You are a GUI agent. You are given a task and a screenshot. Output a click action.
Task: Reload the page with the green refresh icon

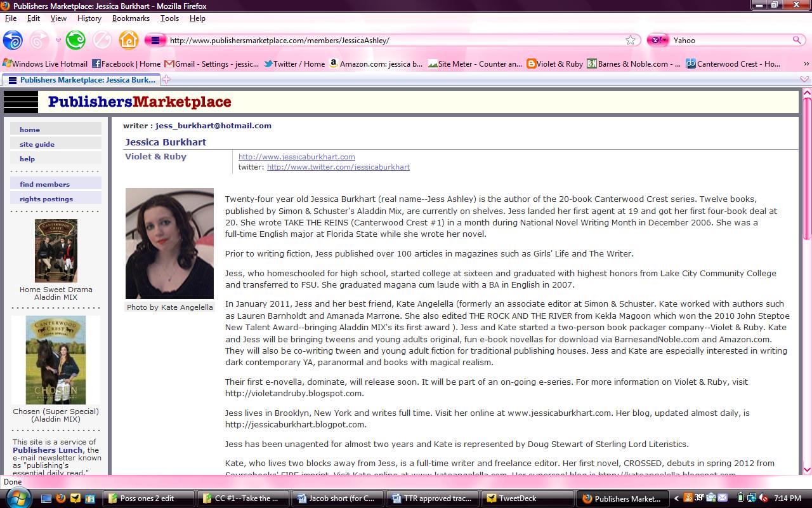(75, 40)
